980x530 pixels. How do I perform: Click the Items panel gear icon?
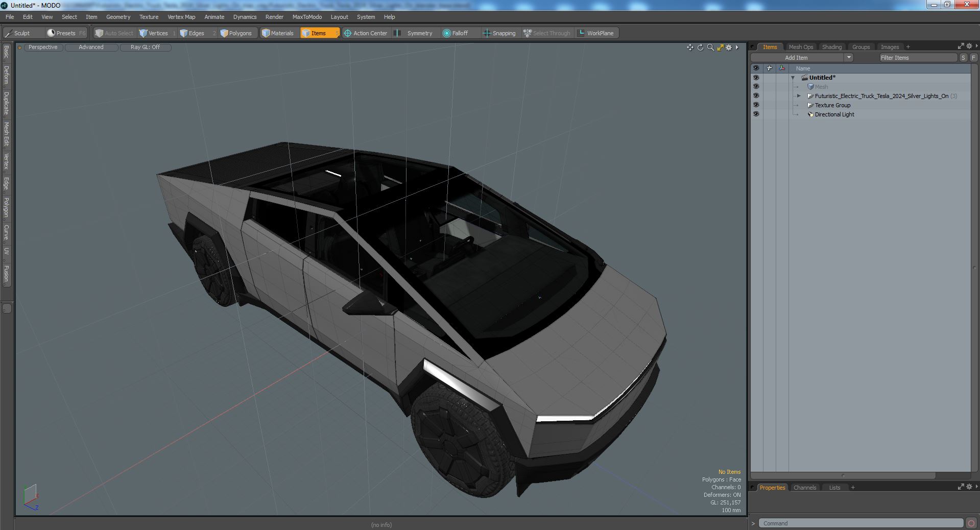pos(969,46)
